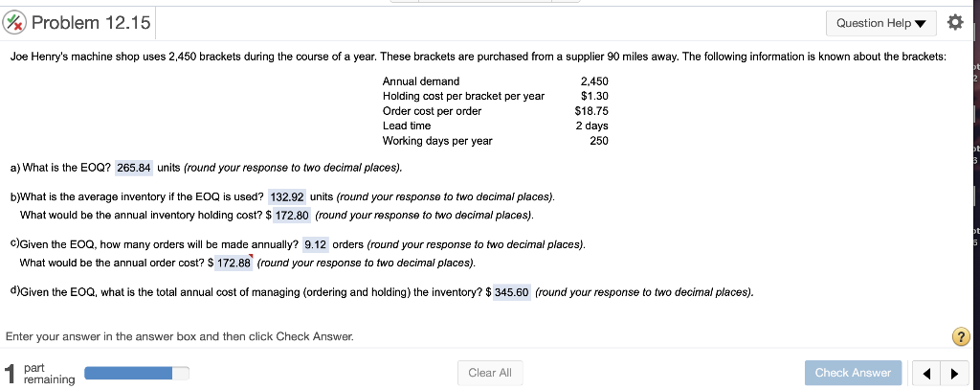Click the EOQ answer field 265.84

pos(134,168)
